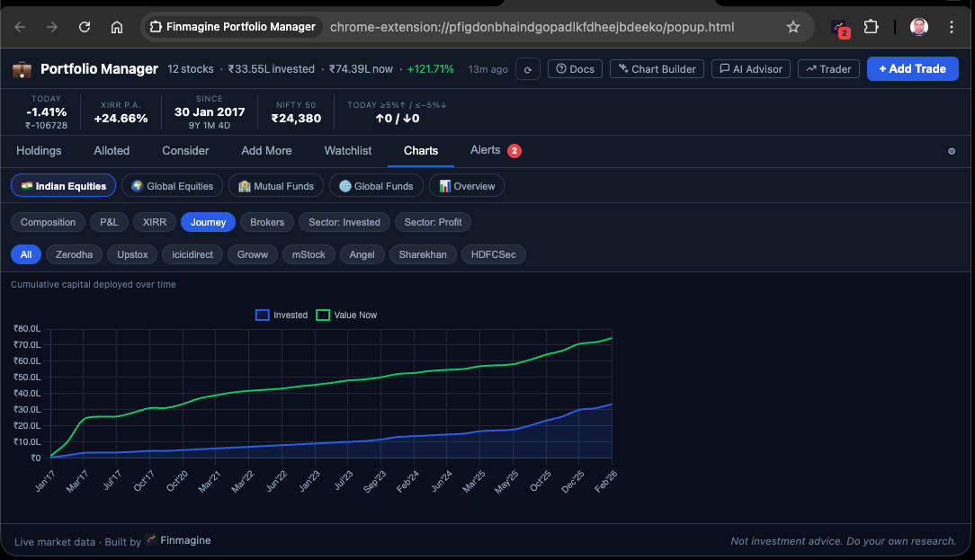Select the Sector: Profit chart view
Image resolution: width=975 pixels, height=560 pixels.
click(433, 222)
